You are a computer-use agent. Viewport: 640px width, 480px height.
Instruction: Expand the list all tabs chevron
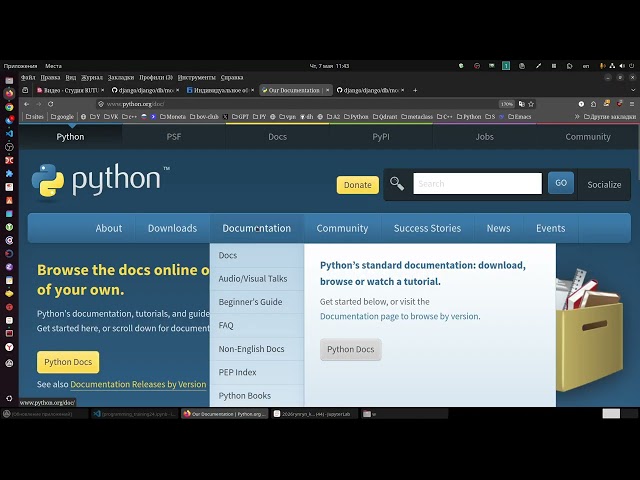pos(633,90)
